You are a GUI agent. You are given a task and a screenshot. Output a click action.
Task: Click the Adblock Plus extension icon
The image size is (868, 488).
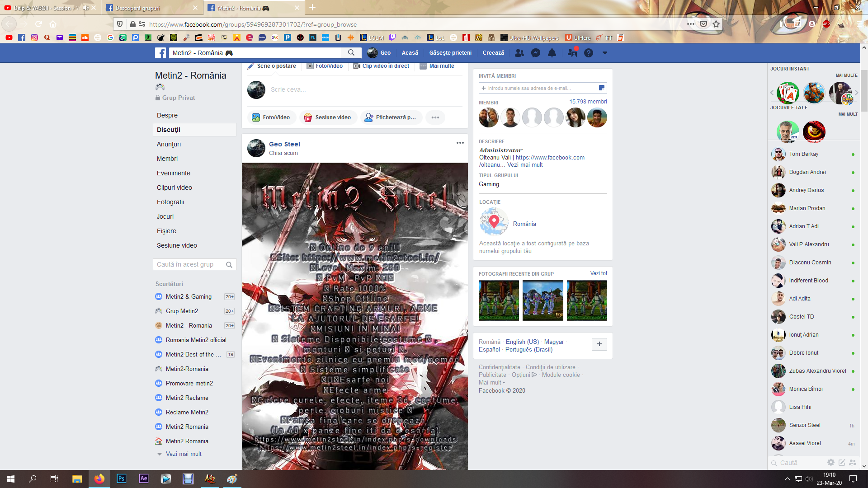(x=826, y=24)
